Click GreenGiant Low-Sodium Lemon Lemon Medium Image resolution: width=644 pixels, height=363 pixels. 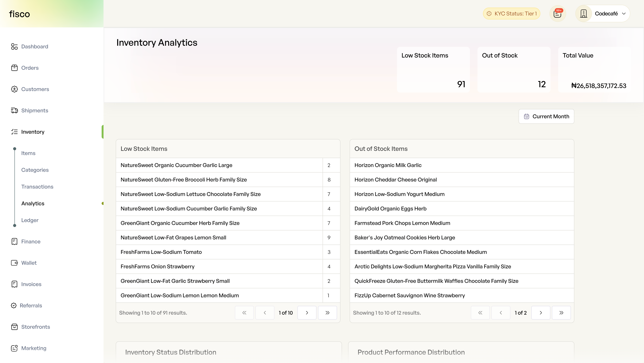228,295
